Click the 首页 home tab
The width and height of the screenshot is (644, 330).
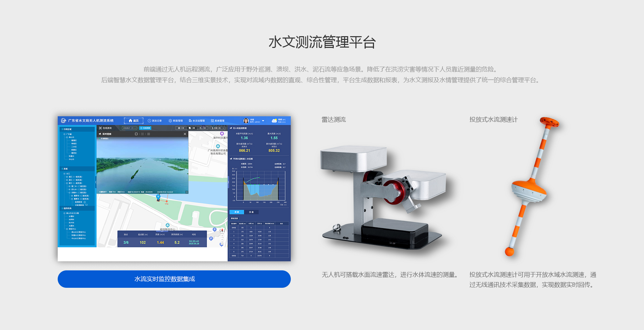coord(133,121)
